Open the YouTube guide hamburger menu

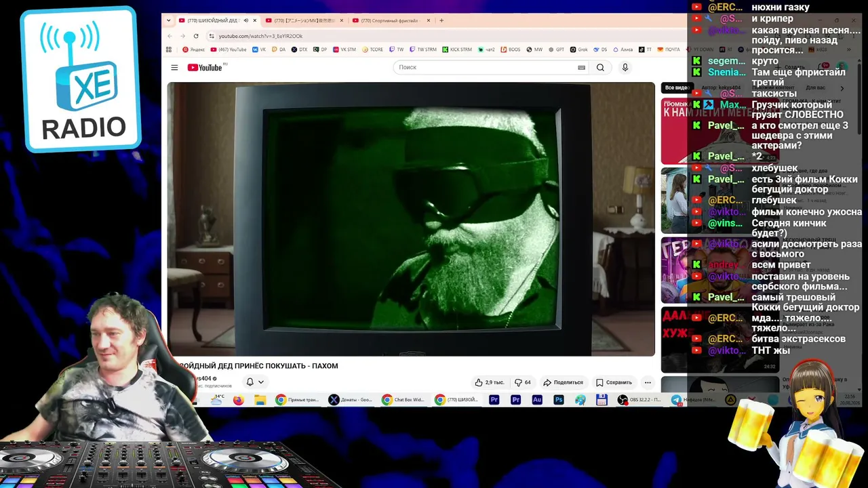174,68
